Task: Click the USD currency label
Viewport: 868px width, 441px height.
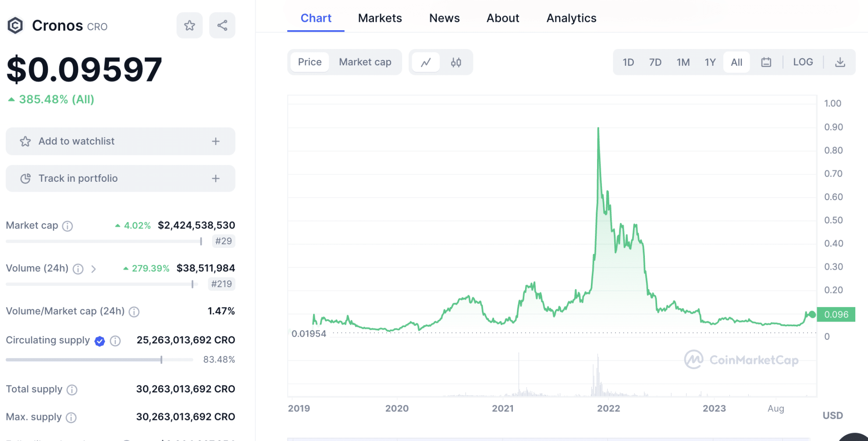Action: pyautogui.click(x=832, y=416)
